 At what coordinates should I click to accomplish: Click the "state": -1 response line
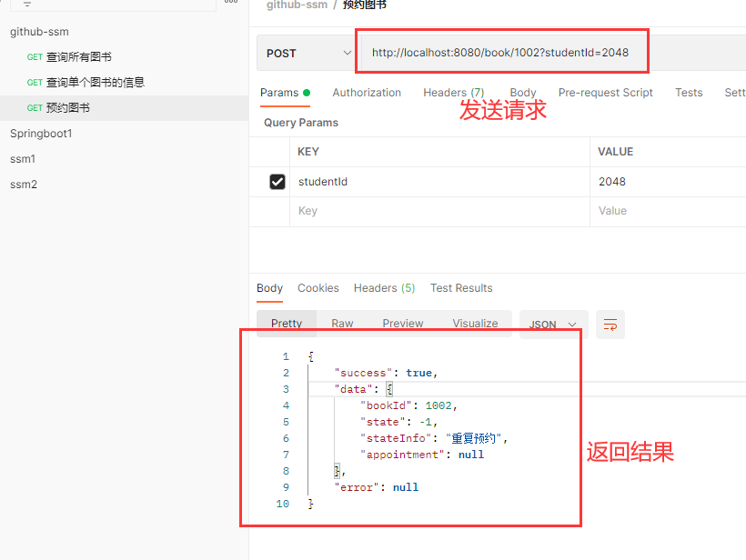pyautogui.click(x=398, y=422)
